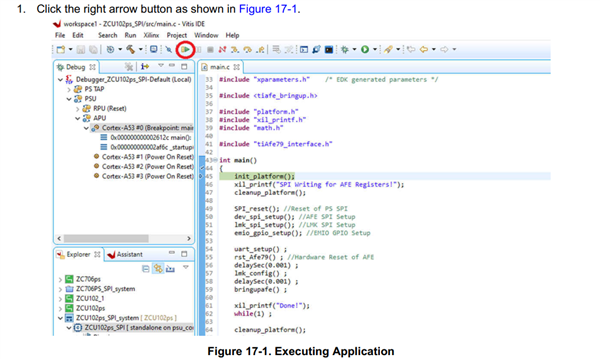This screenshot has height=360, width=600.
Task: Open dropdown arrow beside New icon
Action: [x=70, y=49]
